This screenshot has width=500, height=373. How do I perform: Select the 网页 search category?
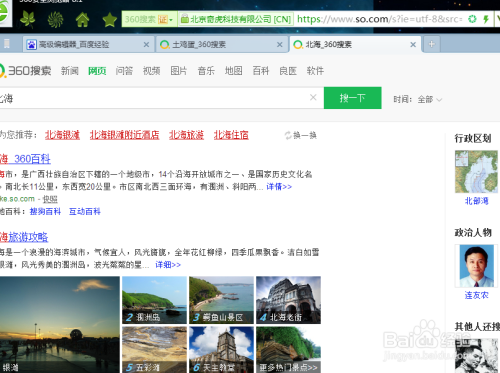(x=97, y=71)
